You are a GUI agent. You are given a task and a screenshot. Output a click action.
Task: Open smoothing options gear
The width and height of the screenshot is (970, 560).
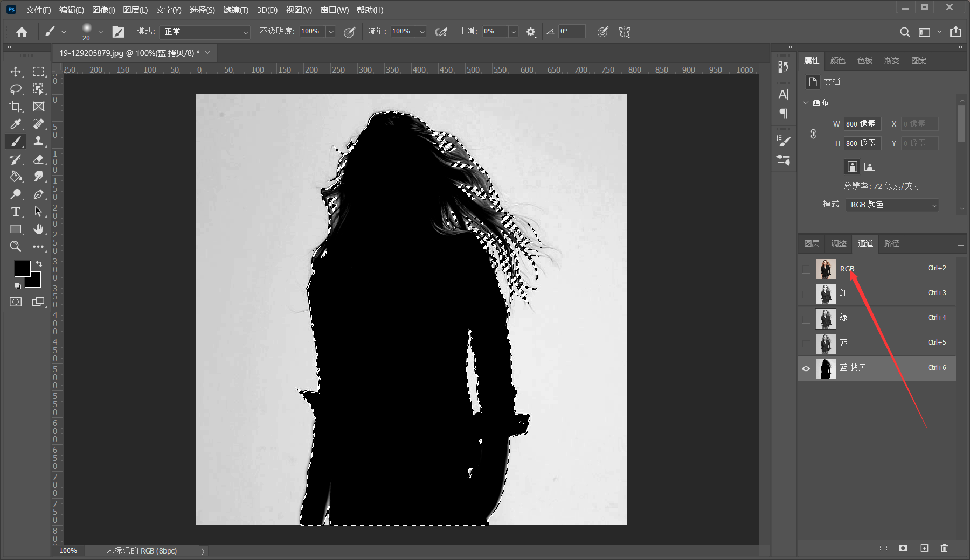click(531, 32)
